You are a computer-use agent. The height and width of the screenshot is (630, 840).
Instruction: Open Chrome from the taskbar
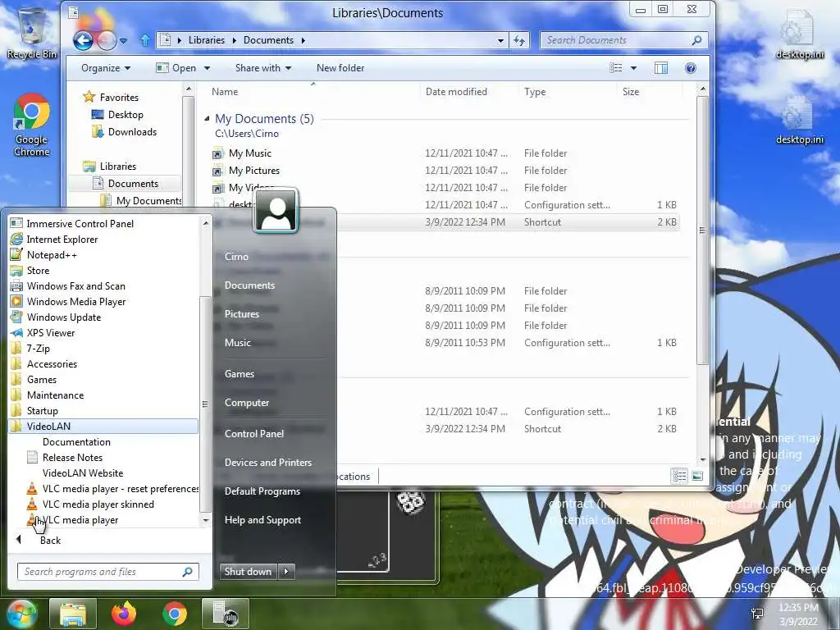coord(175,614)
